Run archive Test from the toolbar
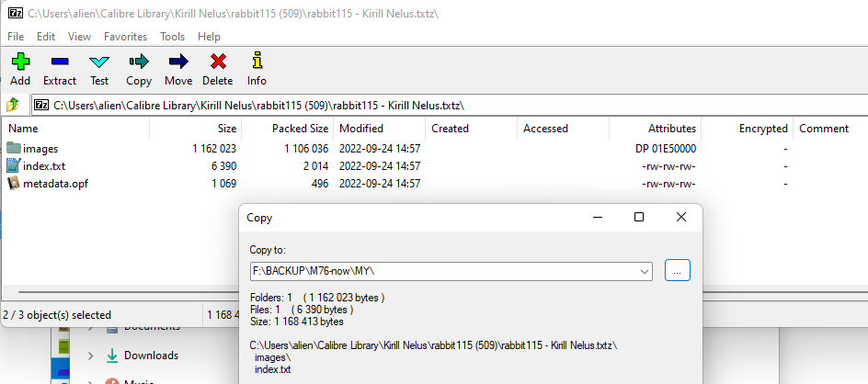 click(99, 62)
